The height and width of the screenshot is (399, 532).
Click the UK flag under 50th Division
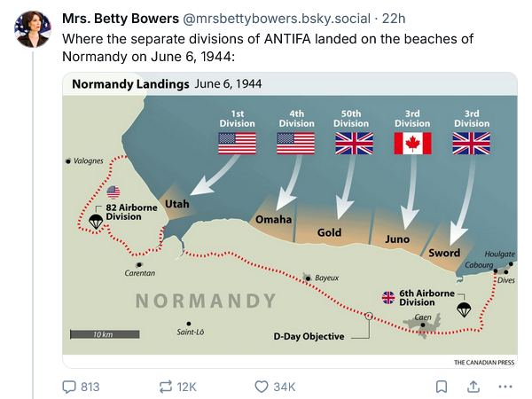pyautogui.click(x=354, y=144)
